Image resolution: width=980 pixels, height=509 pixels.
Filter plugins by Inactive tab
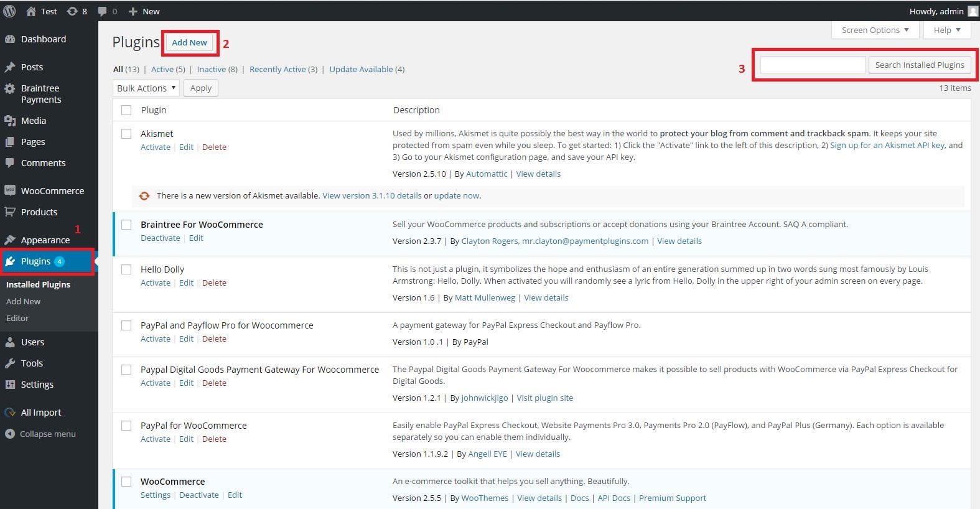[x=211, y=70]
